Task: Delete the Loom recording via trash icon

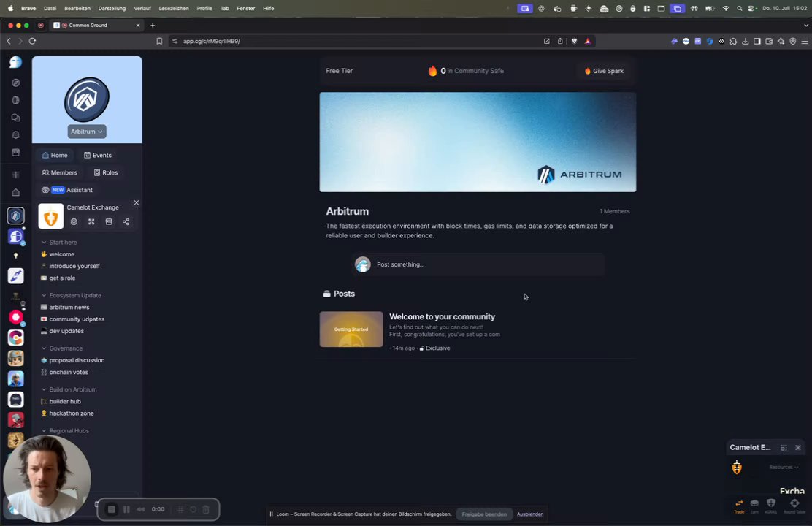Action: pos(206,509)
